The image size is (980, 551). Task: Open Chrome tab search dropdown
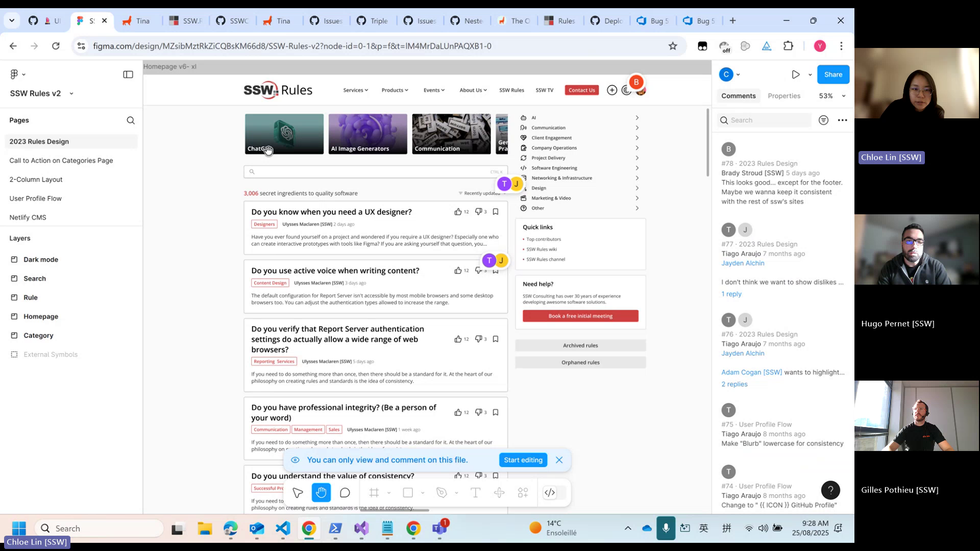click(x=11, y=21)
